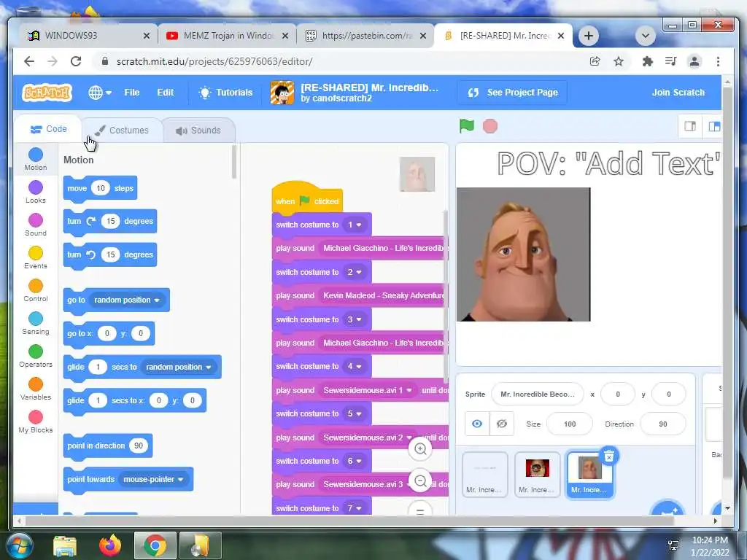Open the Sewersidemouse.avi 1 sound dropdown
This screenshot has height=560, width=747.
368,391
